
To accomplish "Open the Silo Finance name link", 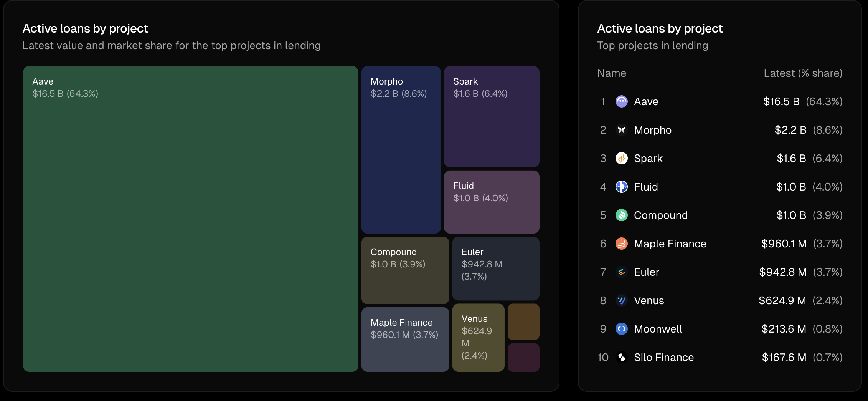I will [663, 357].
